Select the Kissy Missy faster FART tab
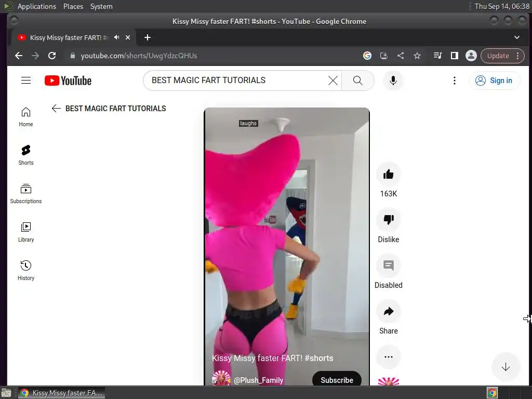This screenshot has width=532, height=399. click(68, 37)
